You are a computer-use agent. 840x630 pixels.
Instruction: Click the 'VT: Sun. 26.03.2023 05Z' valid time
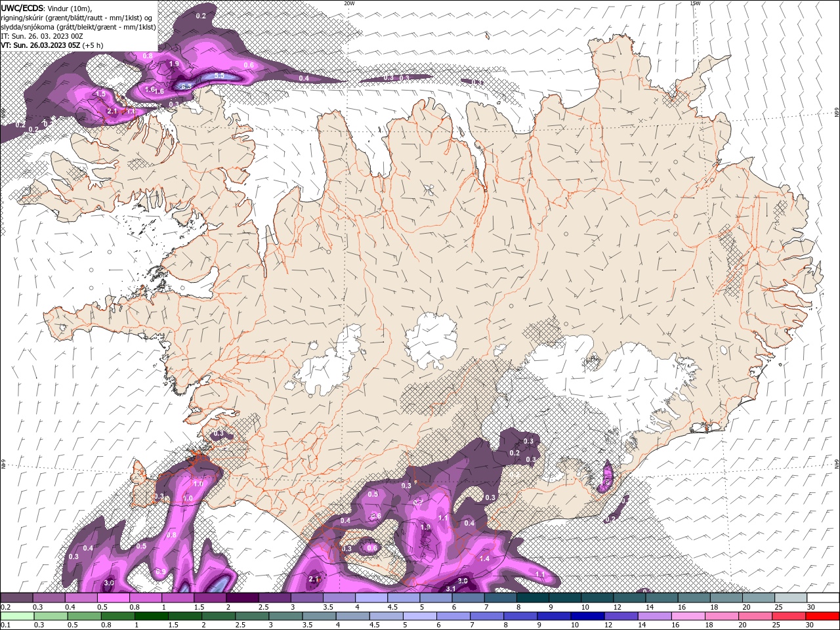pyautogui.click(x=40, y=45)
